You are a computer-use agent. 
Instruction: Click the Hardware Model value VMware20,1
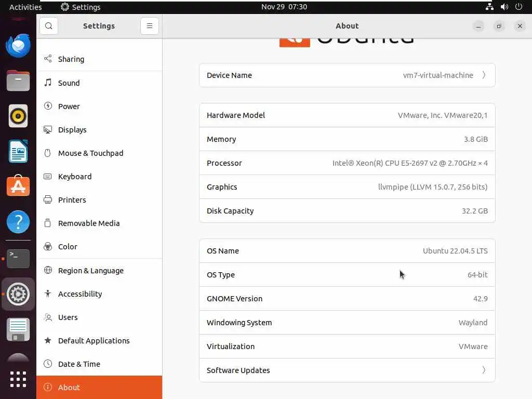pos(443,115)
